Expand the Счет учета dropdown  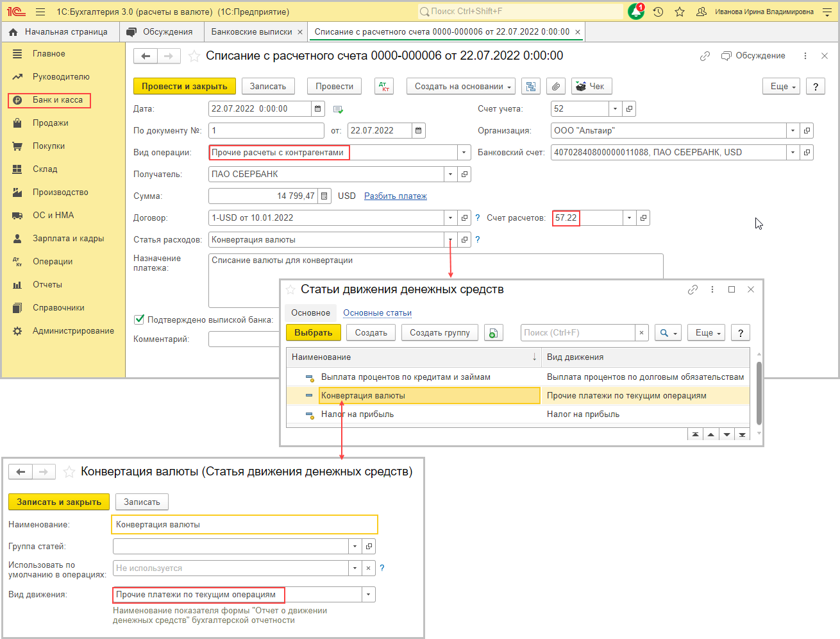pyautogui.click(x=615, y=109)
